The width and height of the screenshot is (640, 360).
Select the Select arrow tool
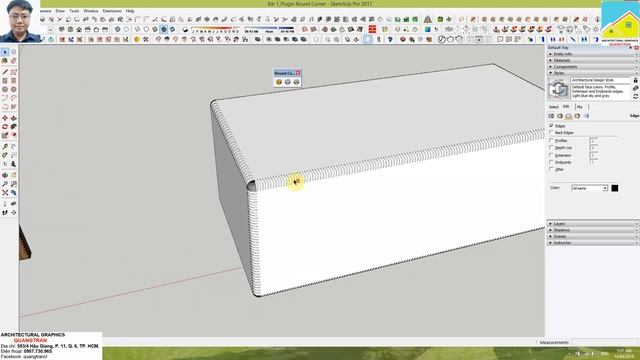[x=5, y=52]
